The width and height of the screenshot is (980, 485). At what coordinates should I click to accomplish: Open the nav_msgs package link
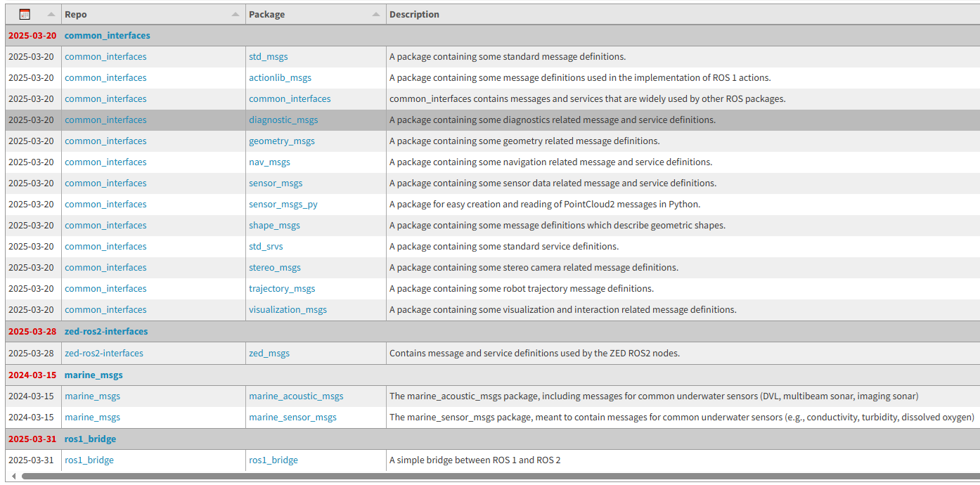tap(269, 162)
